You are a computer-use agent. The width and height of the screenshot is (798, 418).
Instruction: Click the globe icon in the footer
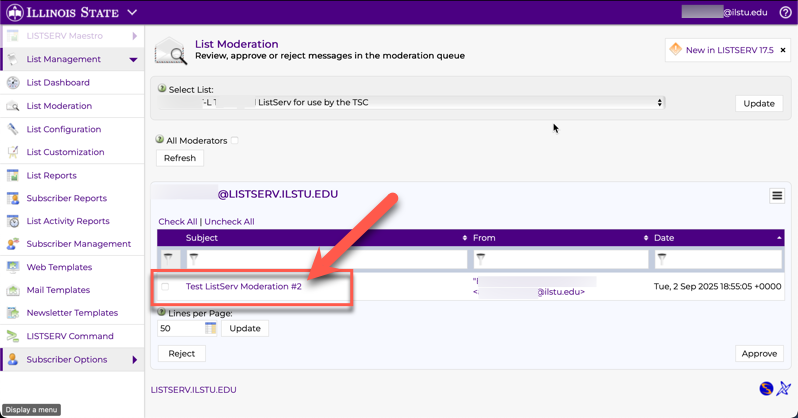point(766,389)
